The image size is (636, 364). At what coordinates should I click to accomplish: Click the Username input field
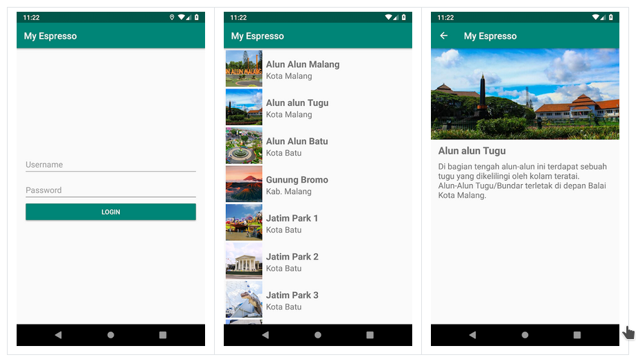coord(111,165)
